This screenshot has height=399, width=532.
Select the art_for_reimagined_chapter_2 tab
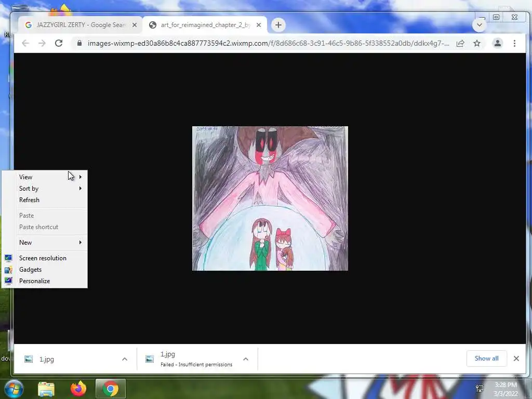(205, 25)
